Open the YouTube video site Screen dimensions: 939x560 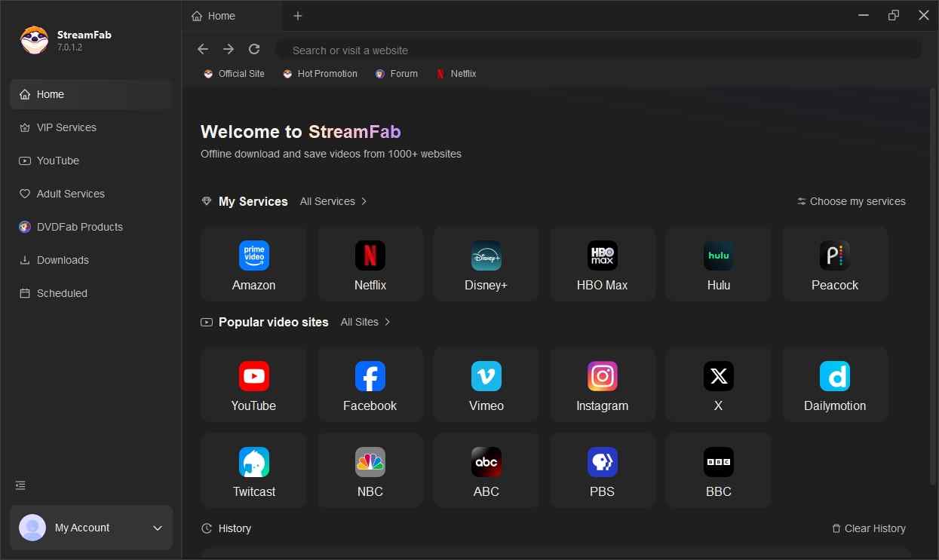[253, 384]
